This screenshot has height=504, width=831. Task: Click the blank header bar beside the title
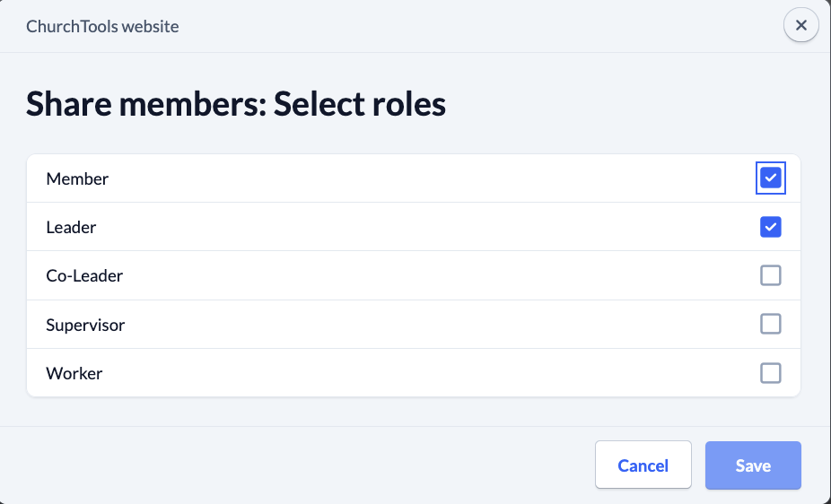tap(467, 27)
